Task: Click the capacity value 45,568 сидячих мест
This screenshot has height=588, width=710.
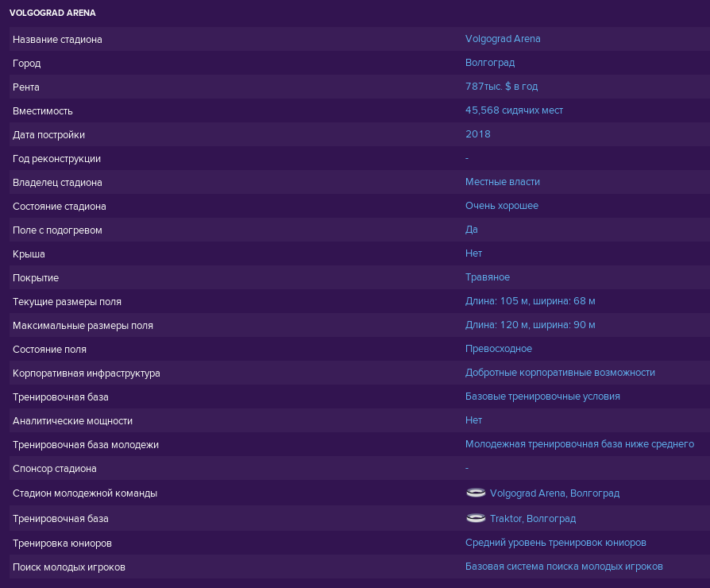Action: click(514, 110)
